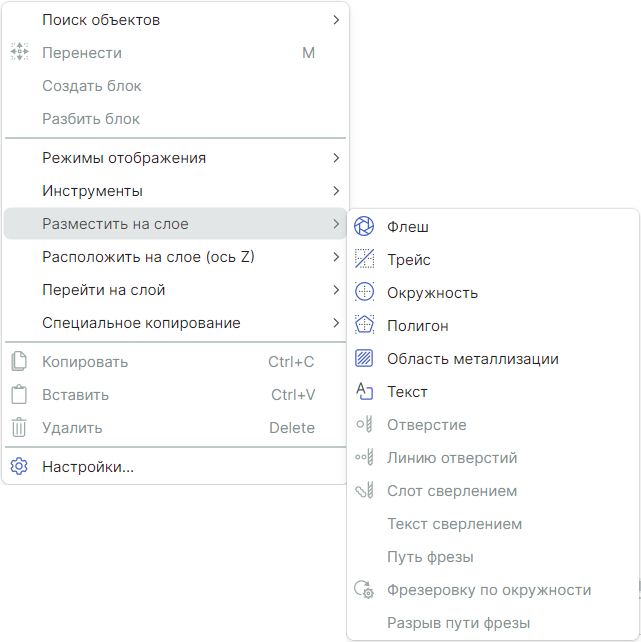Click the Трейс line icon
Viewport: 641px width, 642px height.
point(365,260)
